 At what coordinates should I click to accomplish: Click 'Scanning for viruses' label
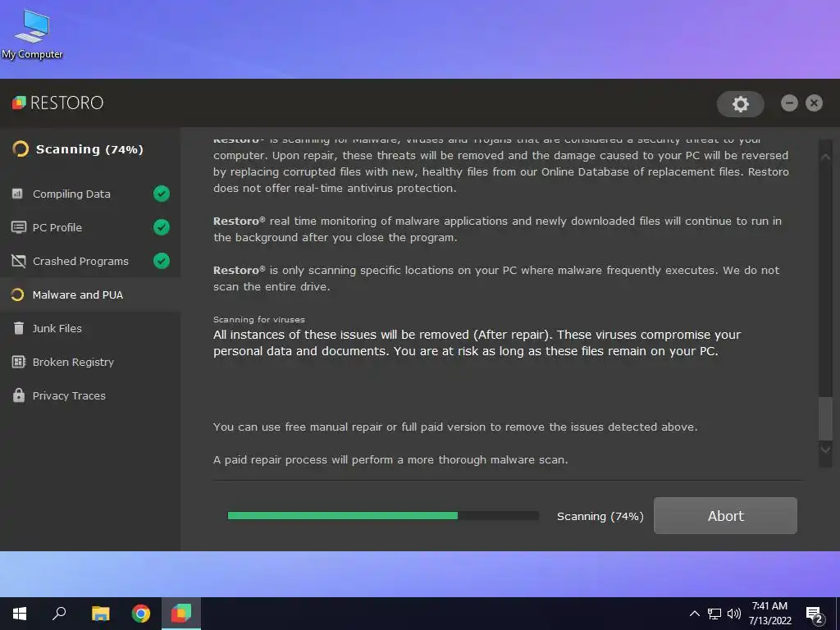[x=258, y=319]
